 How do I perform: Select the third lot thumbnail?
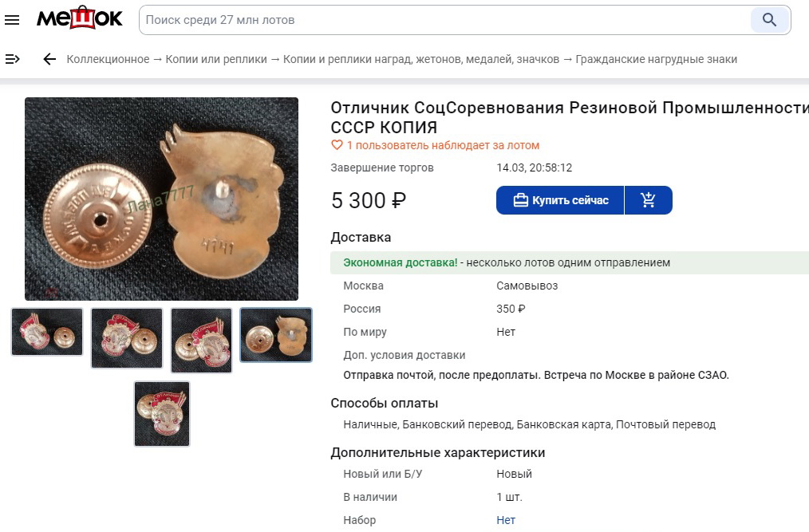pyautogui.click(x=202, y=340)
